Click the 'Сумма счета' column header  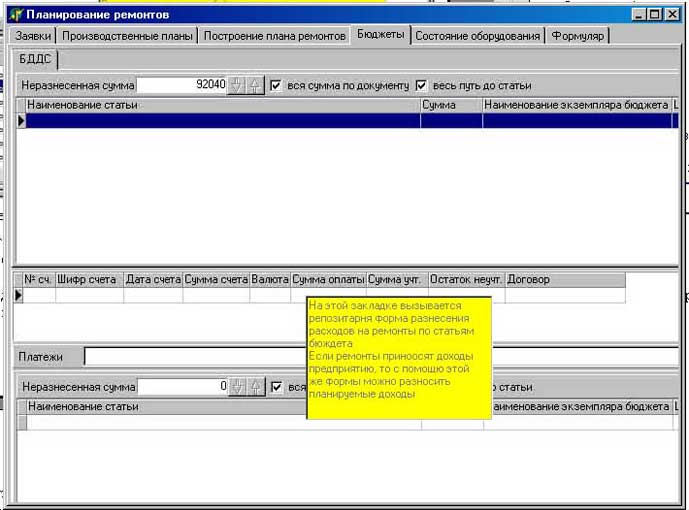pos(216,279)
